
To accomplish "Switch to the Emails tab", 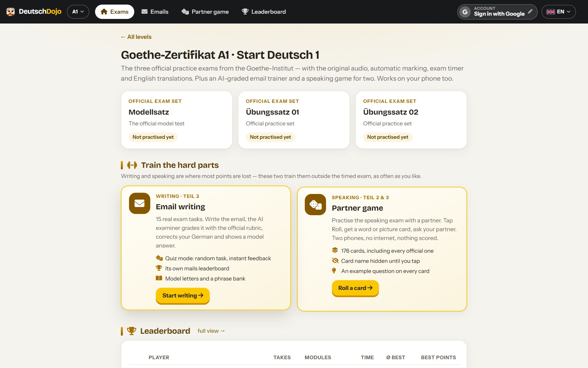I will (155, 12).
